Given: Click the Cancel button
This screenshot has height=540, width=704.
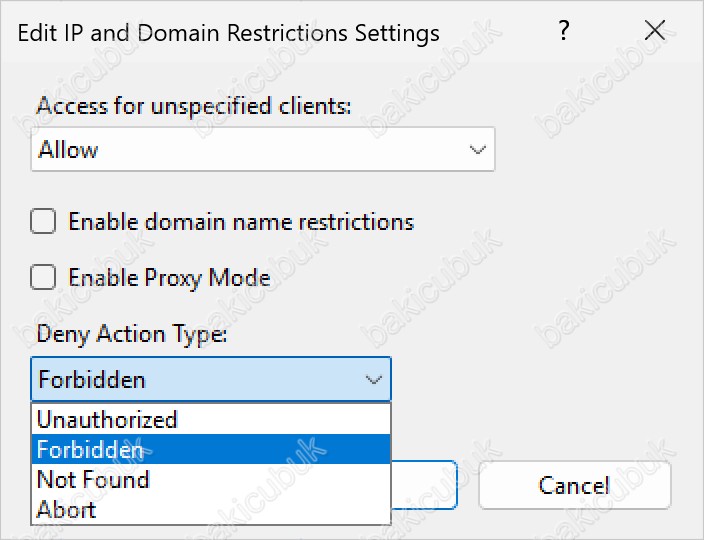Looking at the screenshot, I should point(575,485).
